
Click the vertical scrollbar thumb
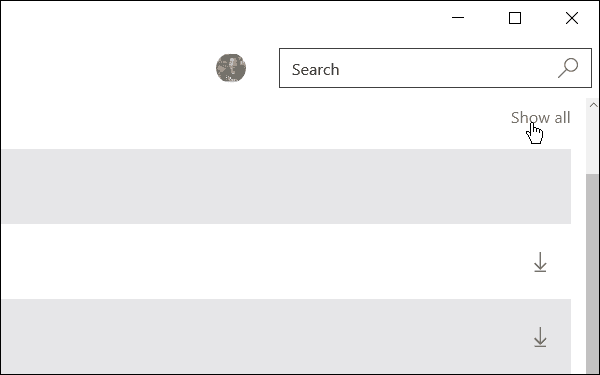(x=593, y=274)
